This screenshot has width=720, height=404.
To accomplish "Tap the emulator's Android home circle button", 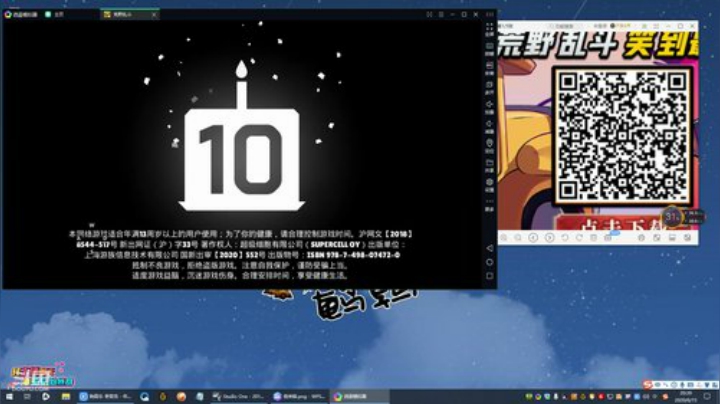I will tap(489, 262).
